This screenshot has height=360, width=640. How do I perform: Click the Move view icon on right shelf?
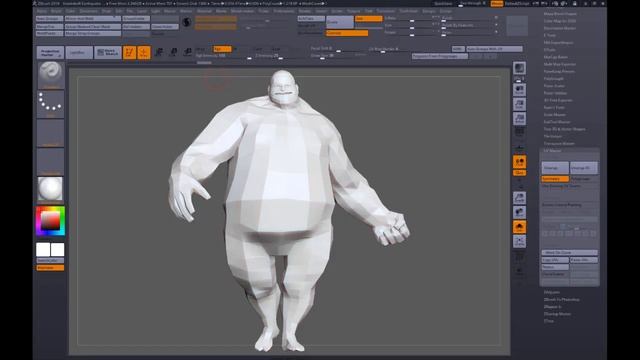(x=519, y=212)
